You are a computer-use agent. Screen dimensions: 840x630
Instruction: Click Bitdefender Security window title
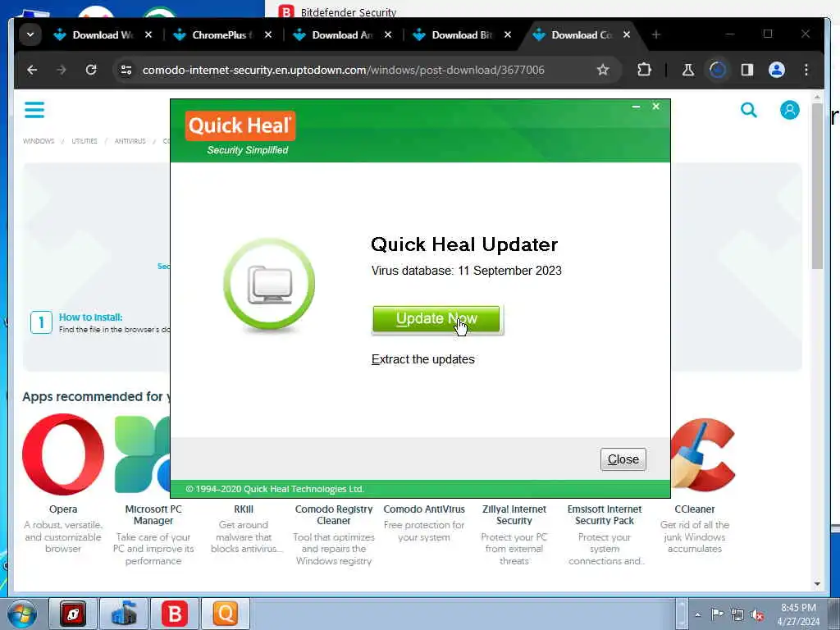tap(349, 11)
